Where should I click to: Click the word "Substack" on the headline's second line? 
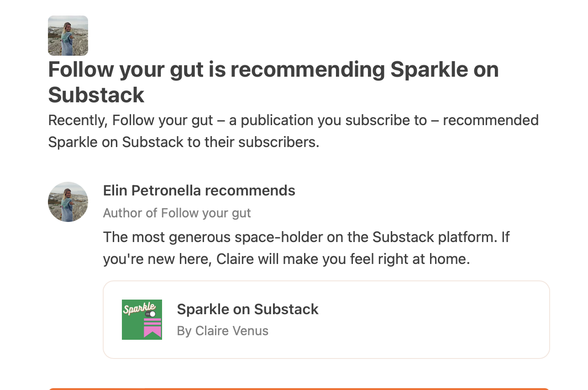(96, 95)
